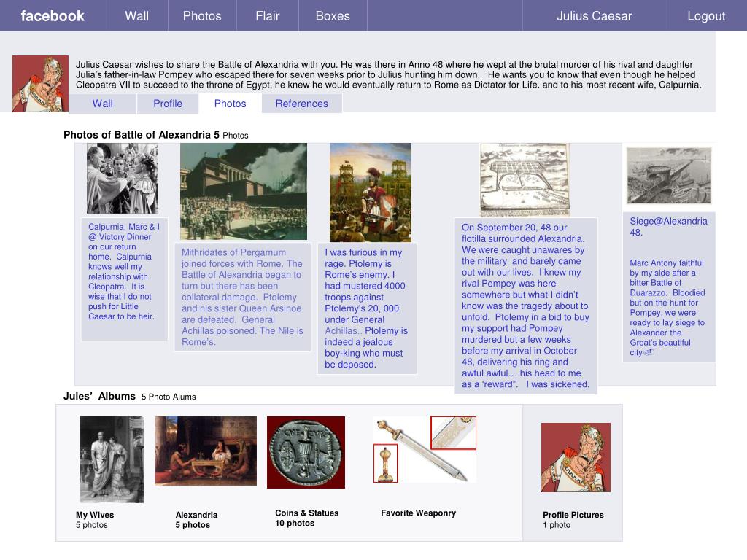The image size is (747, 560).
Task: Click the sword blade detail inset
Action: click(453, 433)
